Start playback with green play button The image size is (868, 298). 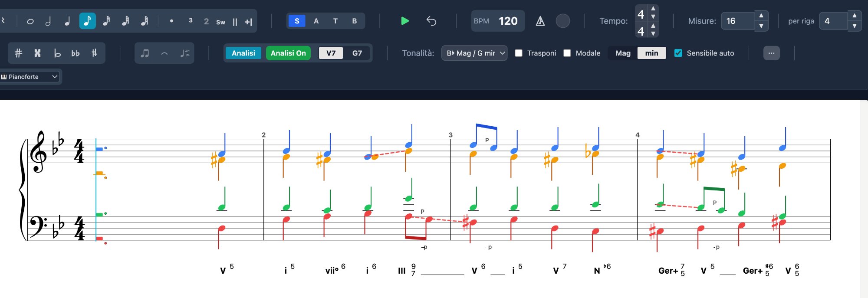[405, 21]
